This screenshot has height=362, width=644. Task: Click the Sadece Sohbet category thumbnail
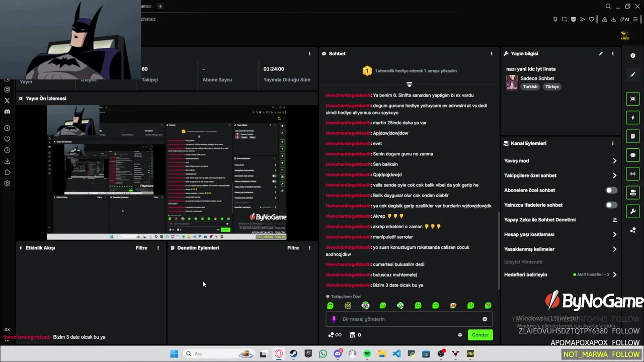pyautogui.click(x=512, y=82)
